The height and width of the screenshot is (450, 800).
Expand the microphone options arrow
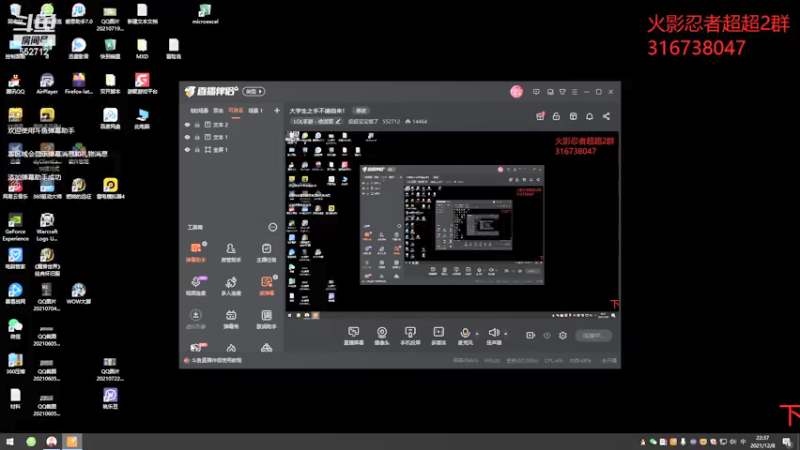tap(477, 334)
